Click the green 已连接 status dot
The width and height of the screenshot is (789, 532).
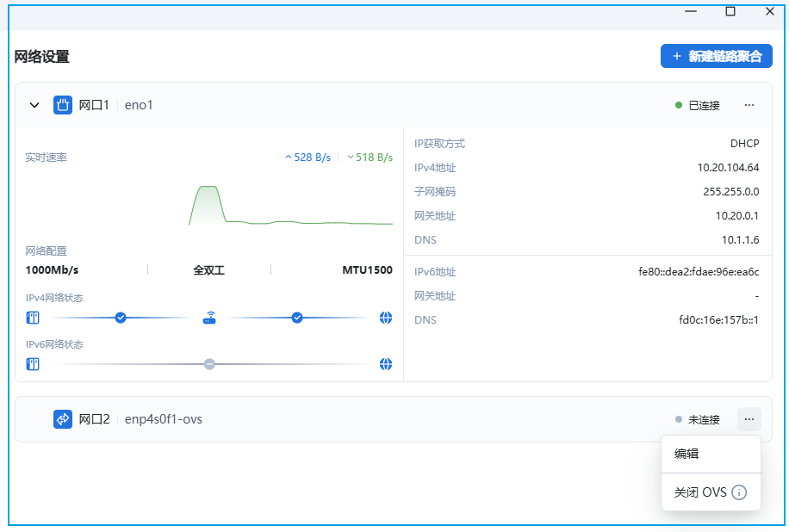click(679, 105)
